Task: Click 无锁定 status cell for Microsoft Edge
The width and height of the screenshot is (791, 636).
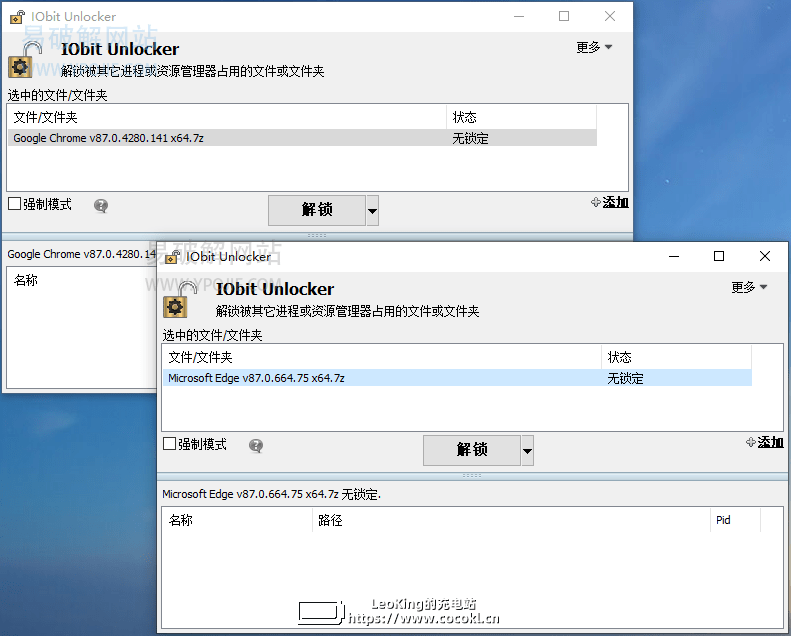Action: pos(625,378)
